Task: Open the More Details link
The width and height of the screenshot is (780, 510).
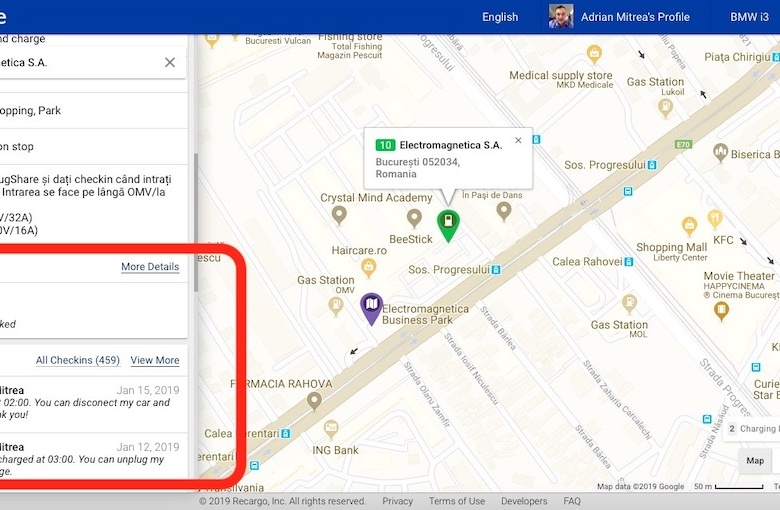Action: [x=150, y=267]
